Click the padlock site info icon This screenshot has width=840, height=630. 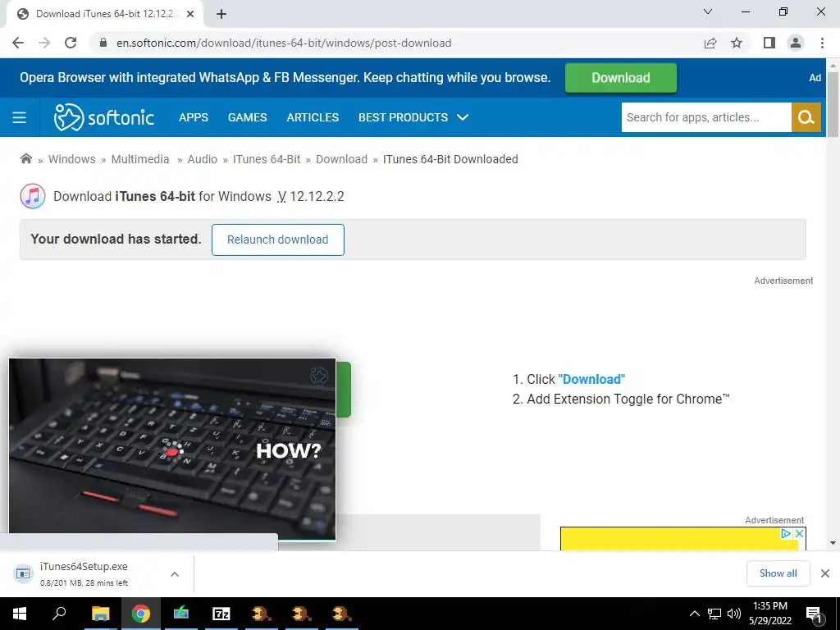click(x=103, y=43)
